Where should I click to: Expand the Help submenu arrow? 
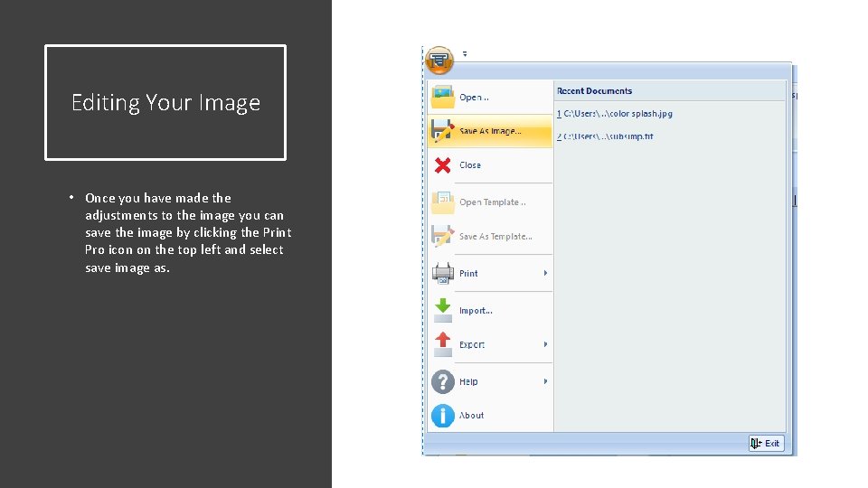(x=545, y=381)
